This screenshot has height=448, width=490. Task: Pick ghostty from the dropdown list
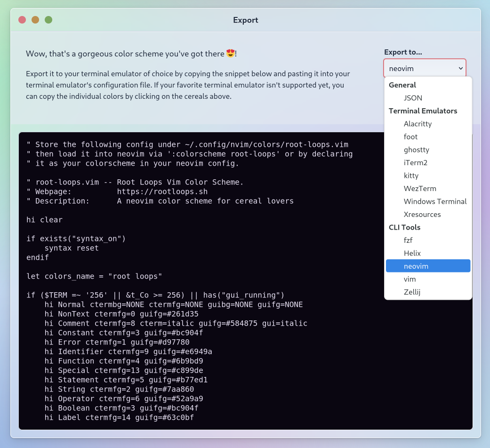point(416,150)
